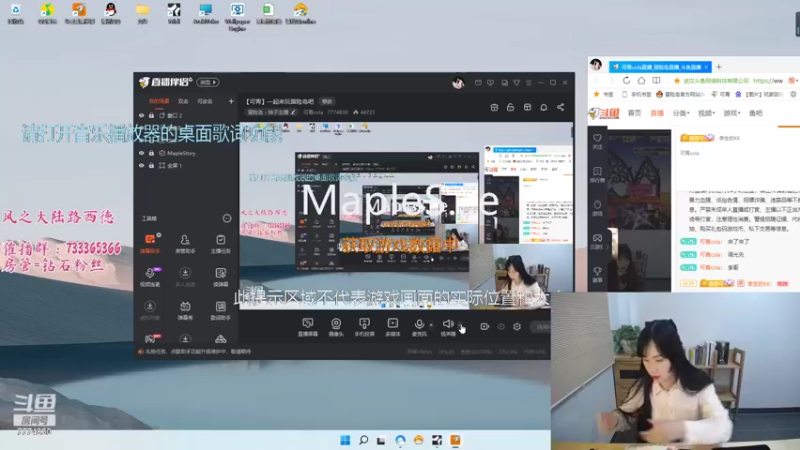
Task: Click the Douyu logo in browser
Action: tap(605, 113)
